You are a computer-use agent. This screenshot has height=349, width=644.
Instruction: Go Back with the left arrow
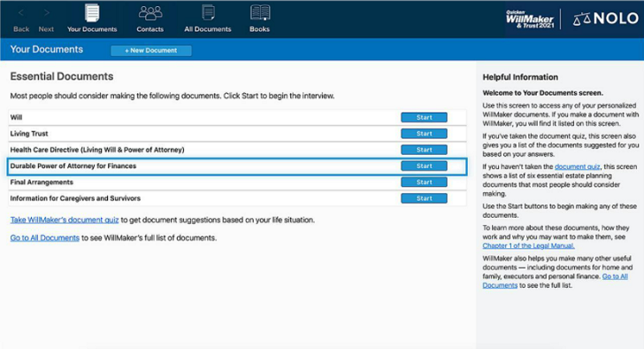click(x=21, y=12)
